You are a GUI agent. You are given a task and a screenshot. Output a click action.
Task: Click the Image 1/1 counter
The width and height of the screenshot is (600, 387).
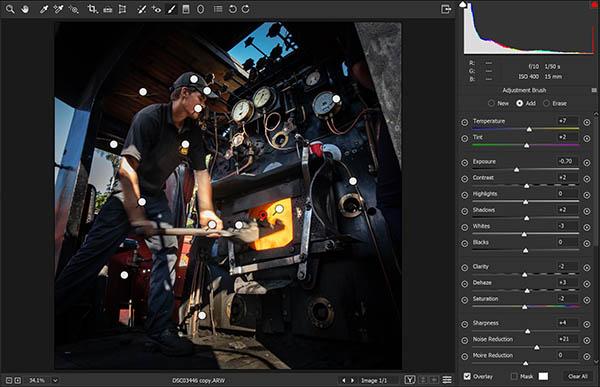click(374, 380)
